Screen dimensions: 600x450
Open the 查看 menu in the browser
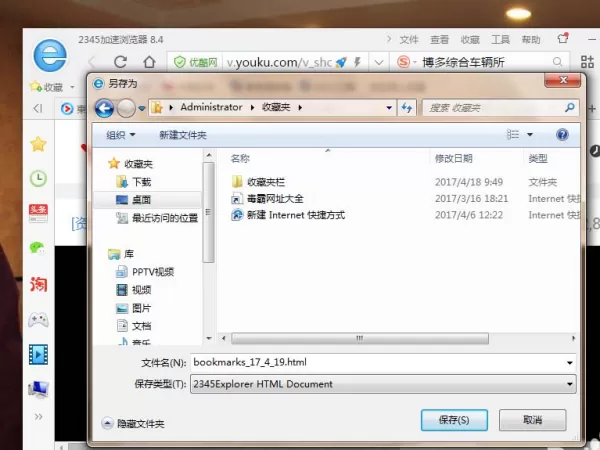point(439,39)
